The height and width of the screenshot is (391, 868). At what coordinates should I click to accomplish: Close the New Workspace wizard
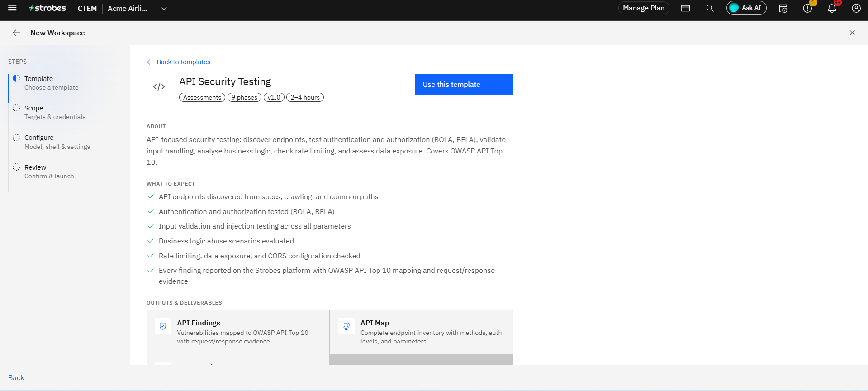click(x=852, y=33)
